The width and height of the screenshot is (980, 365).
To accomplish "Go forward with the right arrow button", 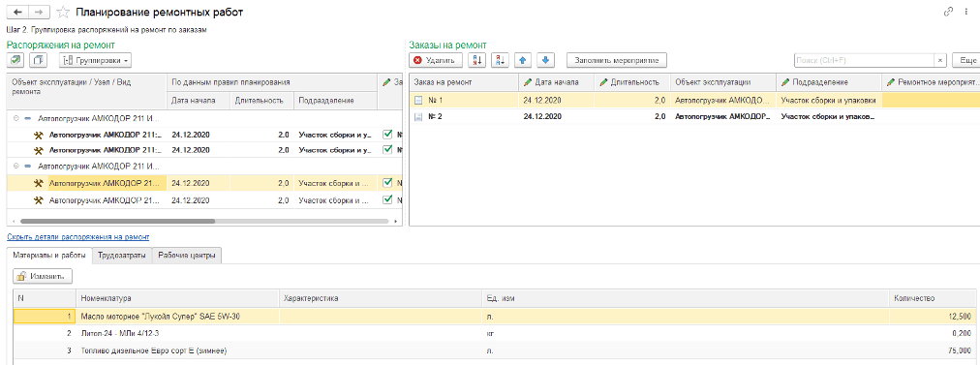I will [x=38, y=12].
